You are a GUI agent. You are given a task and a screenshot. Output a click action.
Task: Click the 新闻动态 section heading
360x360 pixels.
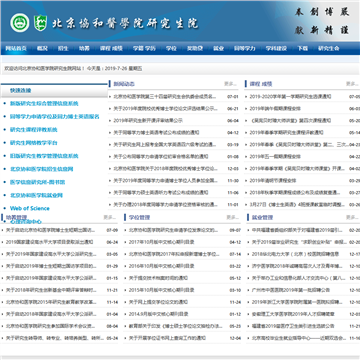point(124,84)
